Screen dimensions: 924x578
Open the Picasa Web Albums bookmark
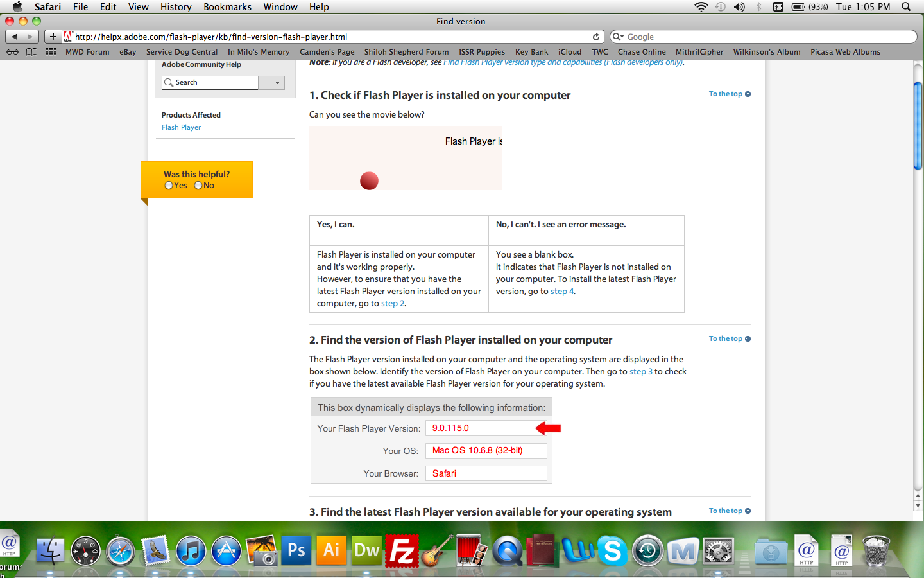point(845,52)
